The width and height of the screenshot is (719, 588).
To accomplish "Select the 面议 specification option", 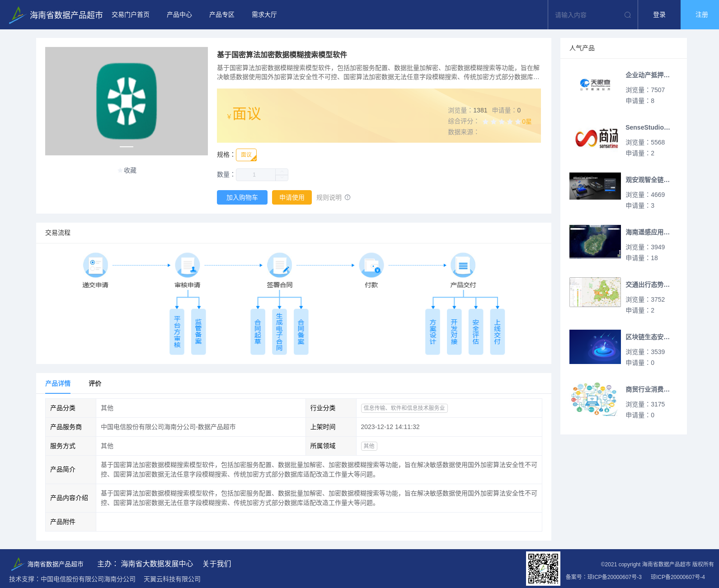I will pyautogui.click(x=246, y=155).
